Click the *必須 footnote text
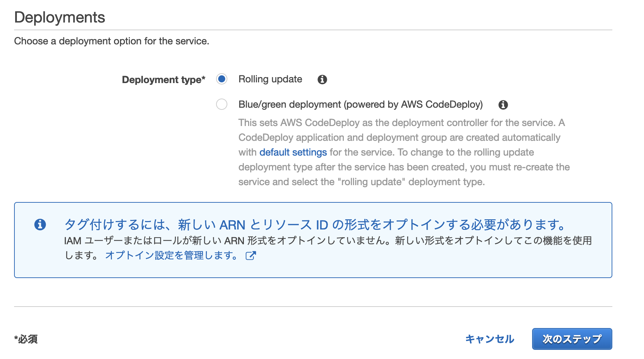 pyautogui.click(x=26, y=339)
